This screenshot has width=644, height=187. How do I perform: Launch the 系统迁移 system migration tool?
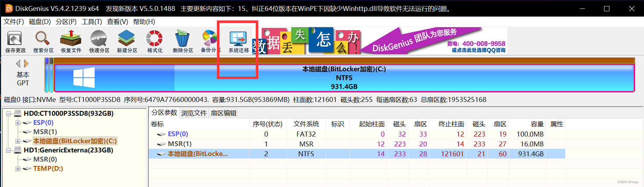click(x=238, y=42)
